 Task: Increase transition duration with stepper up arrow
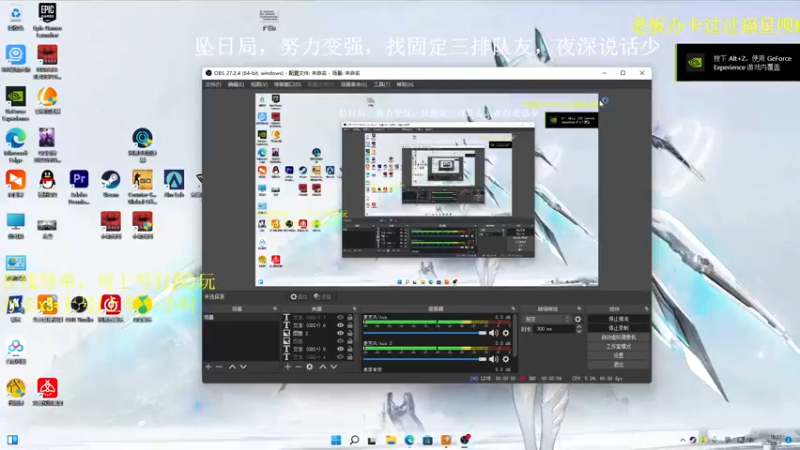[x=579, y=327]
